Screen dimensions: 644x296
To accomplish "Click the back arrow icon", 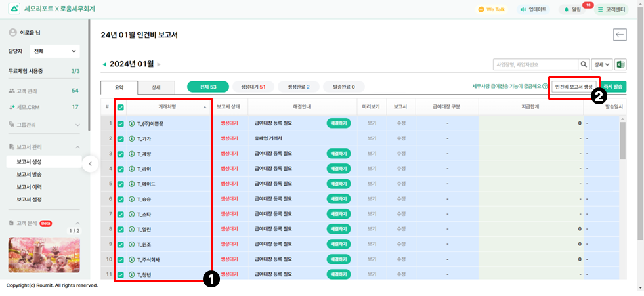I will (x=620, y=35).
